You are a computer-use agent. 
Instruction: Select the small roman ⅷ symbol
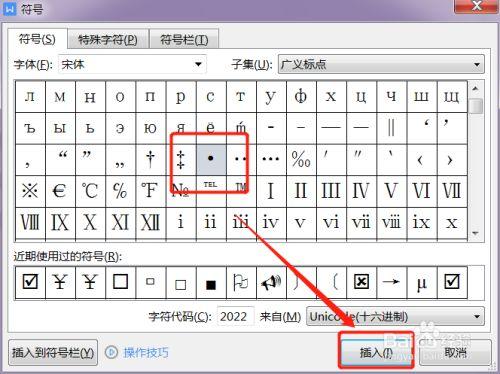pos(391,223)
